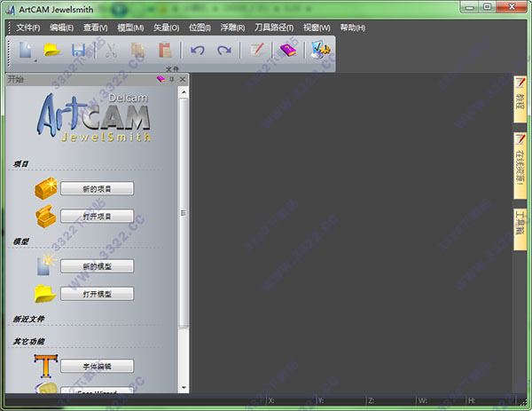The height and width of the screenshot is (411, 532).
Task: Click the Z: coordinate status field
Action: (x=391, y=401)
